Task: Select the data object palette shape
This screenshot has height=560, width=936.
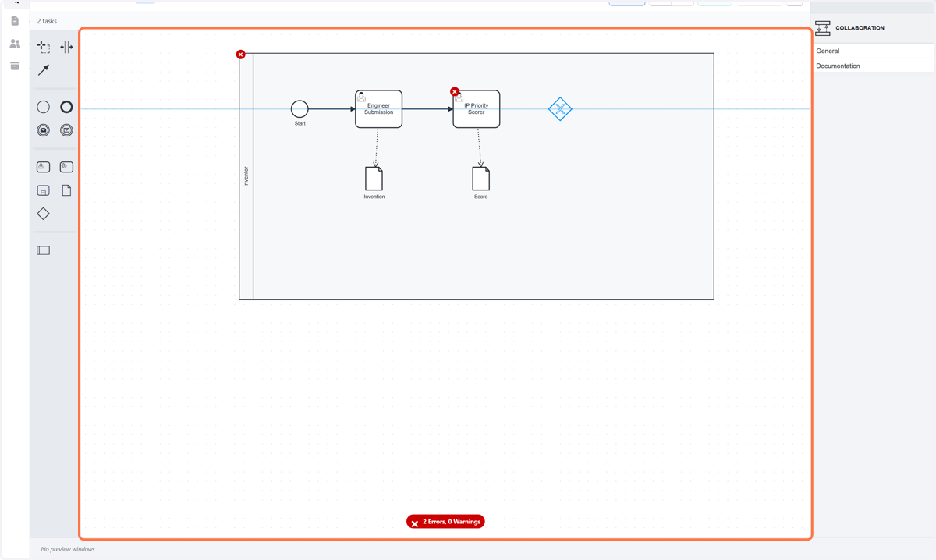Action: [66, 190]
